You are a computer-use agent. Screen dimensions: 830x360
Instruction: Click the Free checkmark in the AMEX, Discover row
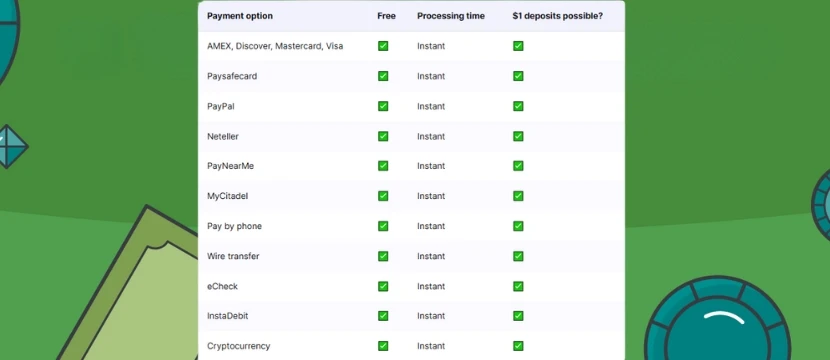point(383,46)
